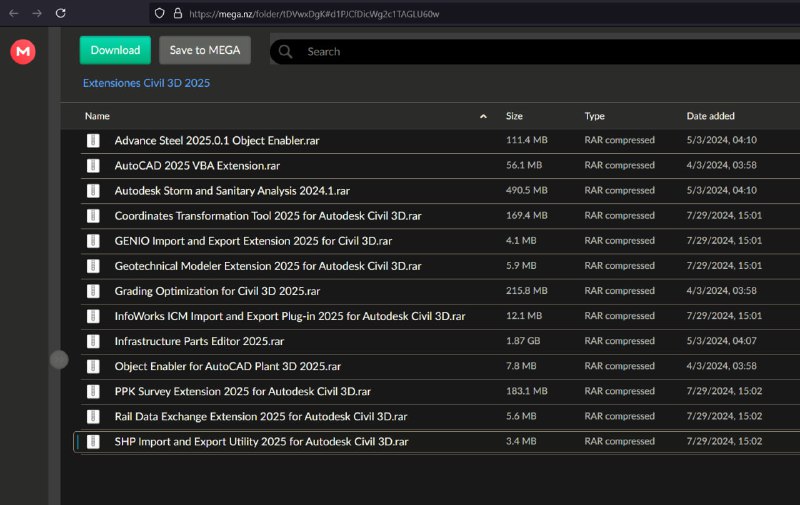The width and height of the screenshot is (800, 505).
Task: Click the MEGA logo icon
Action: click(23, 52)
